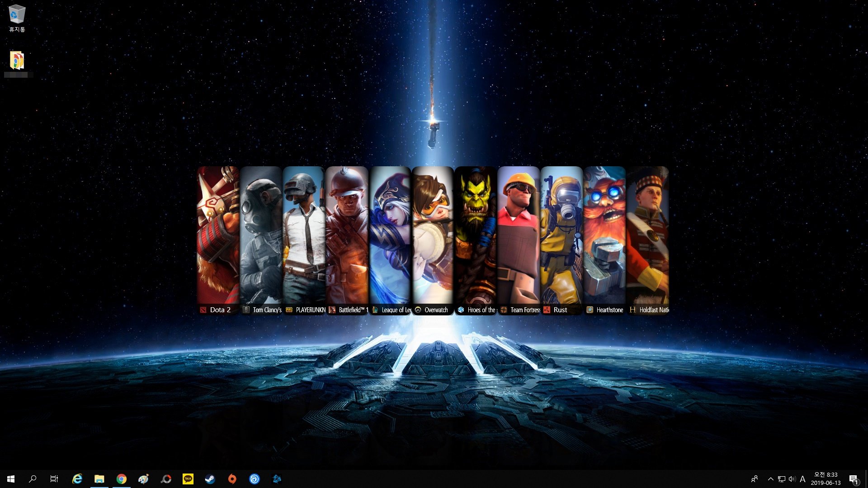The height and width of the screenshot is (488, 868).
Task: Toggle the IME input mode A indicator
Action: click(x=803, y=479)
